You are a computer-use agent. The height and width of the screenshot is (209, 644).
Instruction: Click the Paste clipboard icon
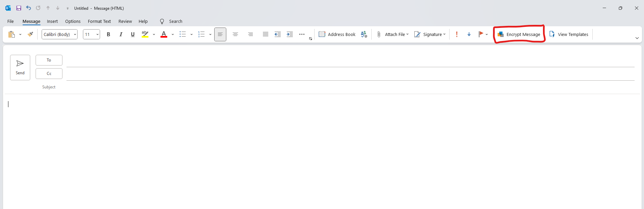coord(11,34)
